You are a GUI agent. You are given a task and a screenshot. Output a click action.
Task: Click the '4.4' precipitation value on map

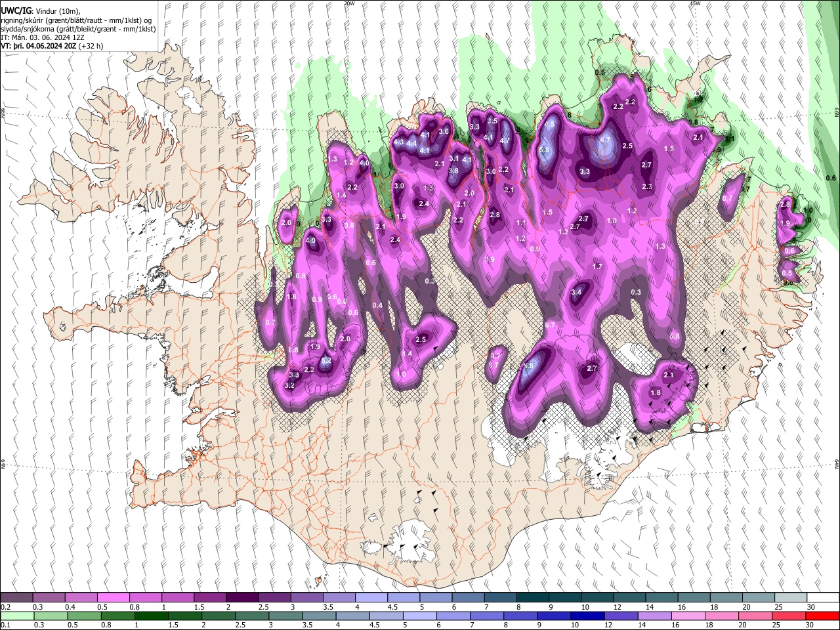[411, 143]
